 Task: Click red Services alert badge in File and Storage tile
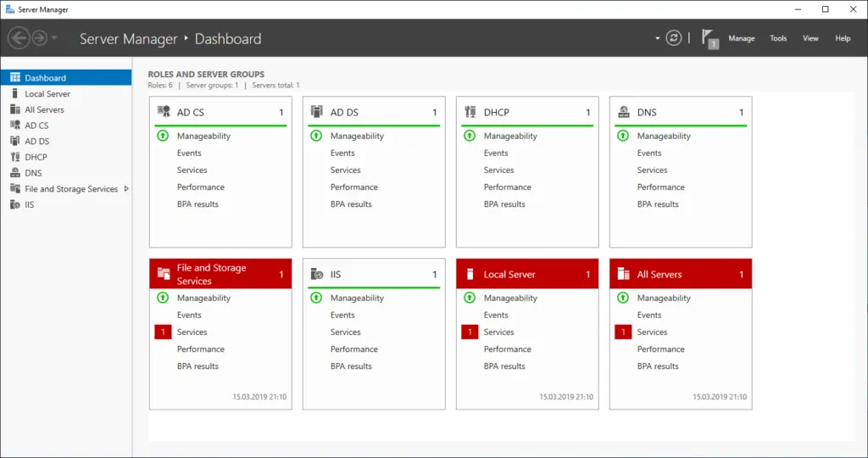coord(163,332)
